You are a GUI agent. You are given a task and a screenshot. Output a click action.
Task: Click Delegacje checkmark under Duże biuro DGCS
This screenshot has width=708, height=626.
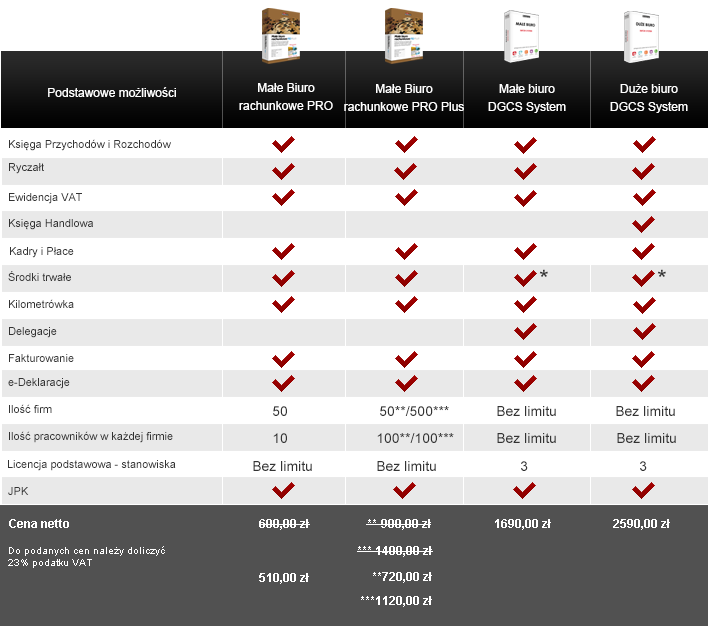pyautogui.click(x=644, y=332)
